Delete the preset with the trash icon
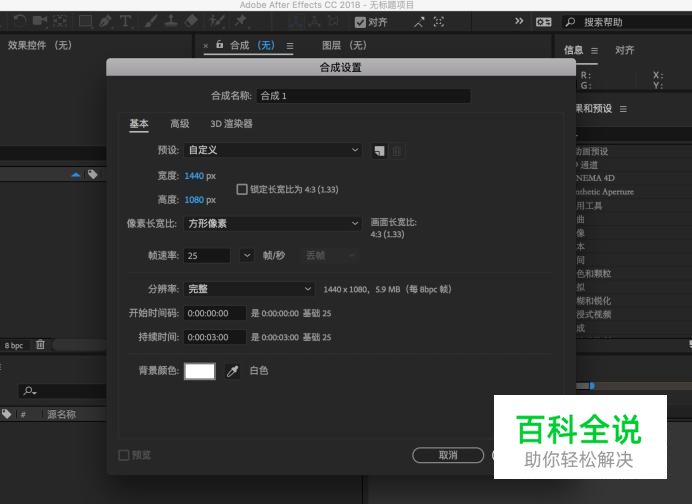Viewport: 692px width, 504px height. coord(396,151)
